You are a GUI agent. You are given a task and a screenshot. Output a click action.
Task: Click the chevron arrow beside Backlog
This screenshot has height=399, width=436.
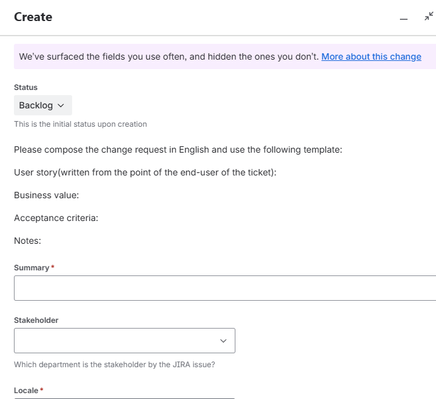(61, 105)
